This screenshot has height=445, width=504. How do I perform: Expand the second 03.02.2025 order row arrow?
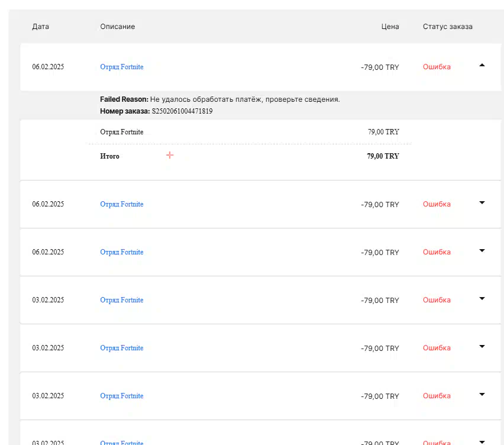point(482,346)
